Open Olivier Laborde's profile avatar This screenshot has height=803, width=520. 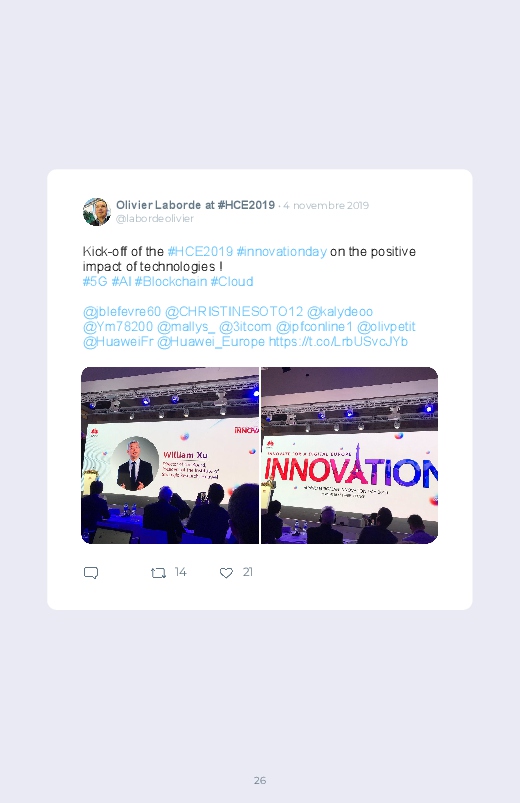click(x=97, y=212)
